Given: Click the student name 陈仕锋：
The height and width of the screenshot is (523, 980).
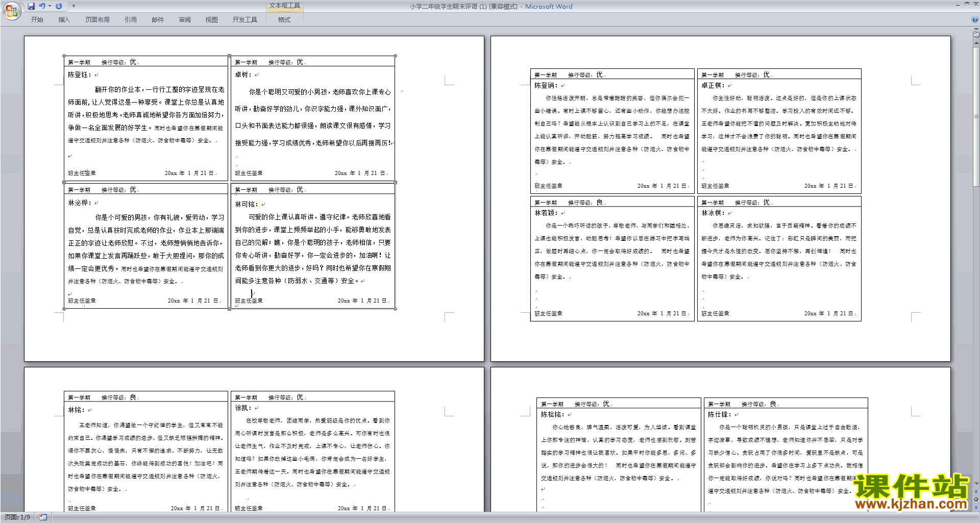Looking at the screenshot, I should (x=720, y=414).
